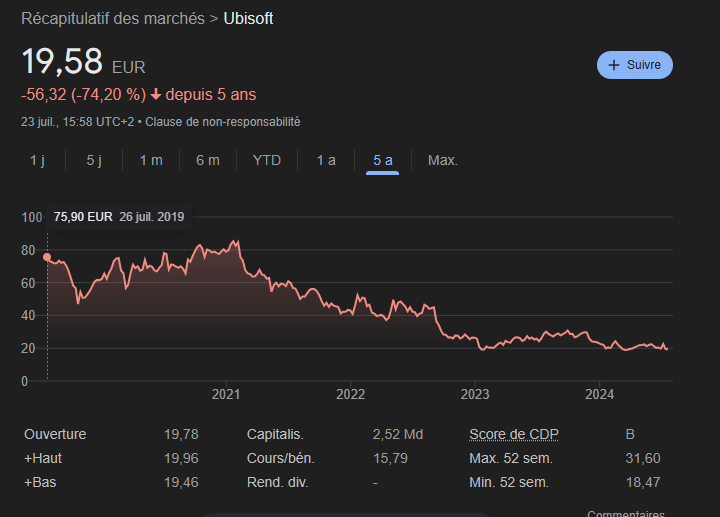The height and width of the screenshot is (517, 720).
Task: Select the active 5 a range tab
Action: coord(382,160)
